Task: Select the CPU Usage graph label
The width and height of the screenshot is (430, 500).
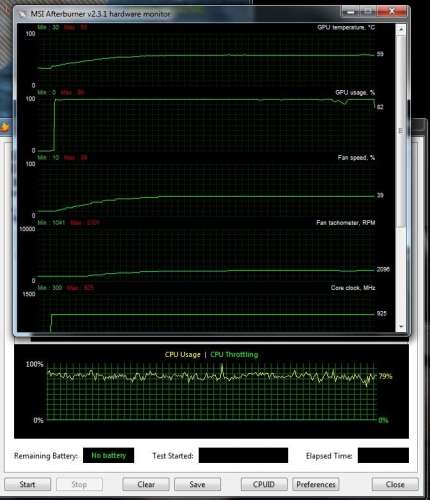Action: point(183,355)
